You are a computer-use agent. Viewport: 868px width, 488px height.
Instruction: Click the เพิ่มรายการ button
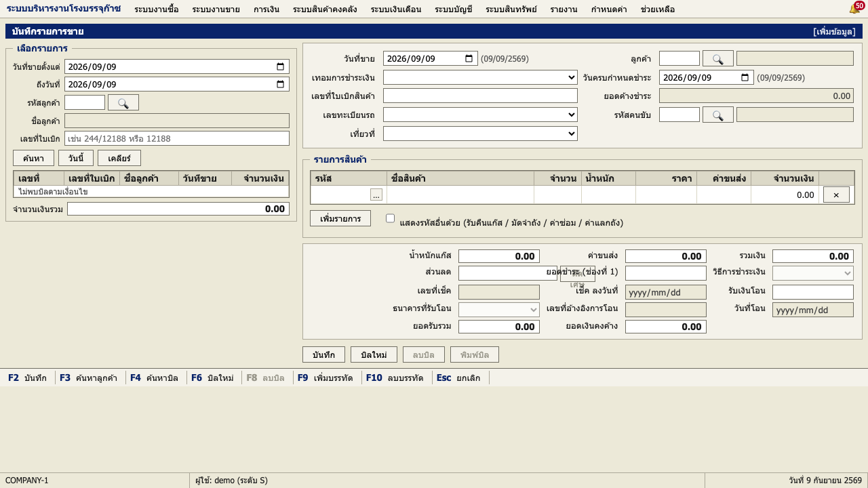[340, 218]
